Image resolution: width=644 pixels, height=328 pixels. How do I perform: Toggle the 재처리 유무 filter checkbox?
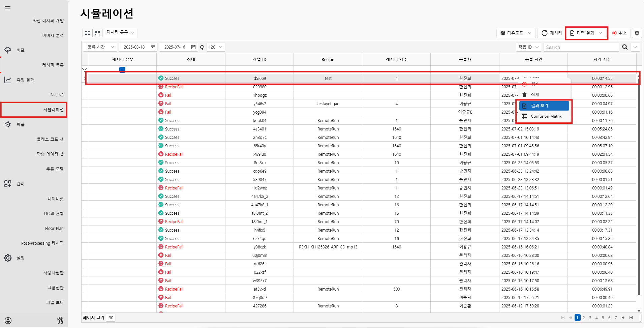point(122,70)
